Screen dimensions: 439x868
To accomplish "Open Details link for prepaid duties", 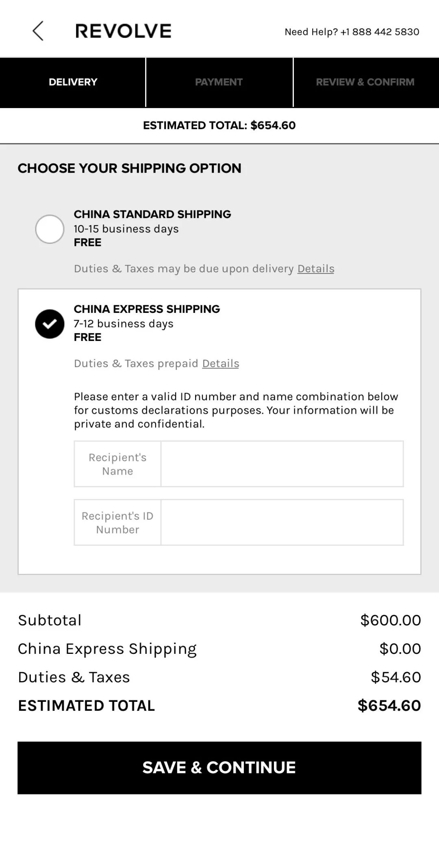I will click(x=221, y=363).
